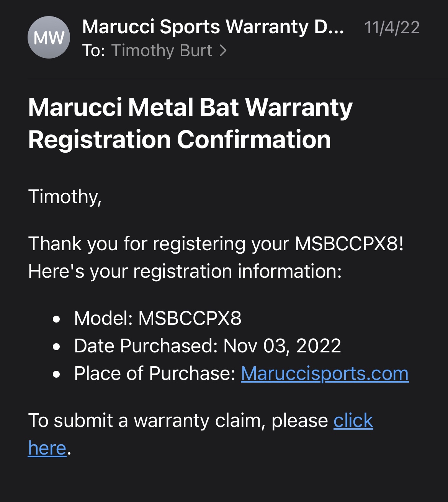Click the Maruccisports.com link
The width and height of the screenshot is (448, 502).
tap(324, 373)
